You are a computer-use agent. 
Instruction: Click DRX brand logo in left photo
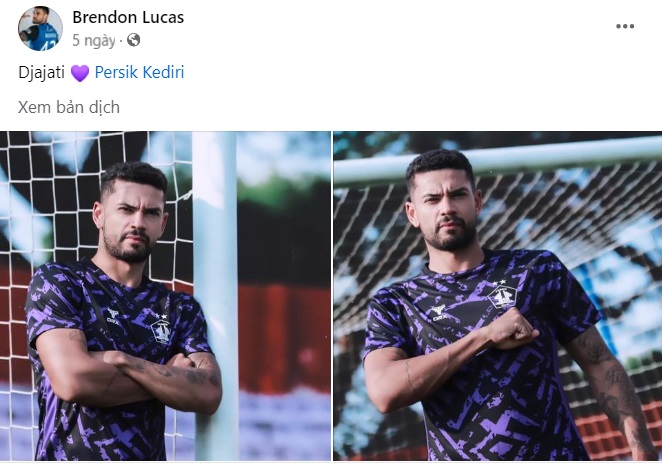(x=113, y=315)
